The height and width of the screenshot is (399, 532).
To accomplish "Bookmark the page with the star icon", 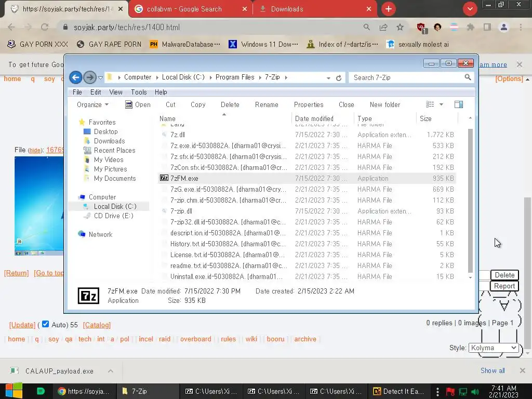I will 400,27.
